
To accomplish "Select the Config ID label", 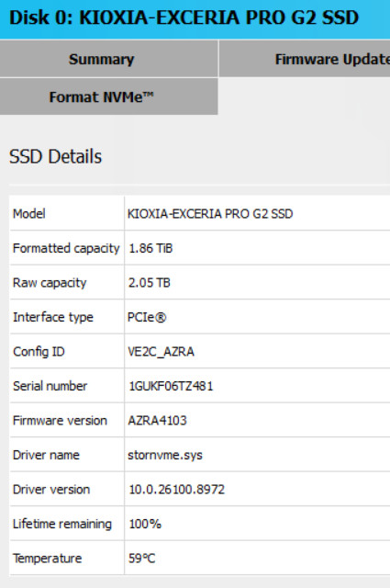I will (39, 352).
